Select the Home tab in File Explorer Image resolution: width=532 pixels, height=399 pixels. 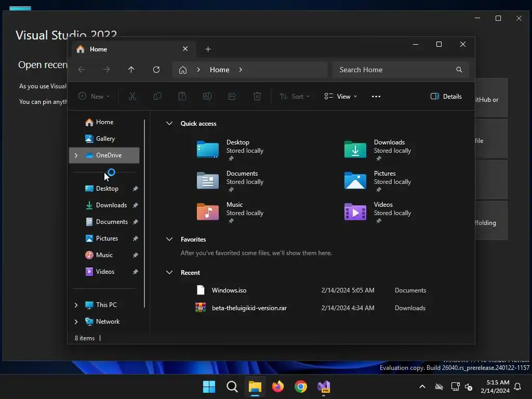click(132, 49)
